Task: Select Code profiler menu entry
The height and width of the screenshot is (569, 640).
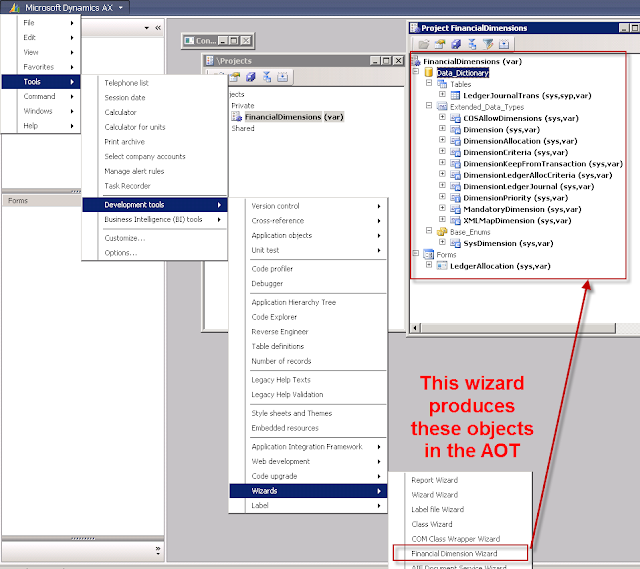Action: [x=308, y=269]
